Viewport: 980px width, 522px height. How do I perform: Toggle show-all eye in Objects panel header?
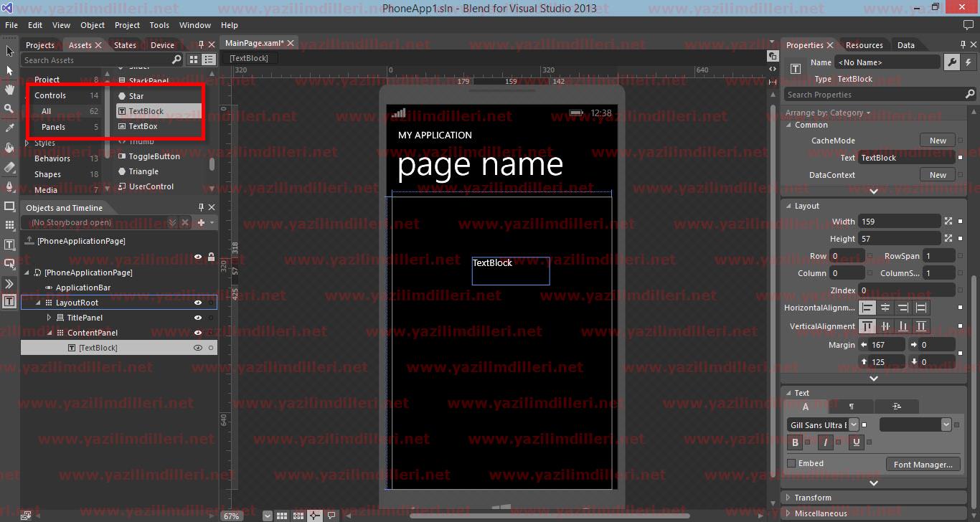coord(198,257)
